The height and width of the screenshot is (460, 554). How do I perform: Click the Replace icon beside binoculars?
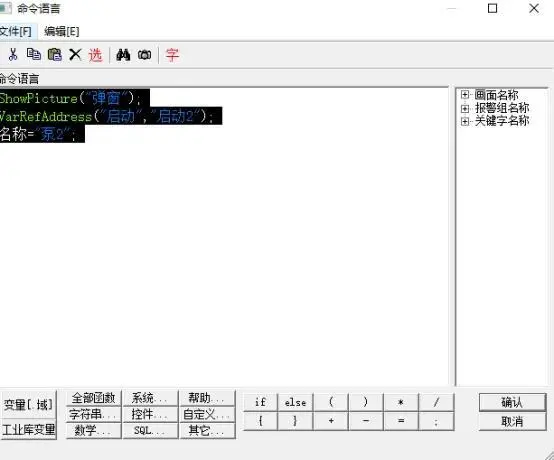[145, 55]
